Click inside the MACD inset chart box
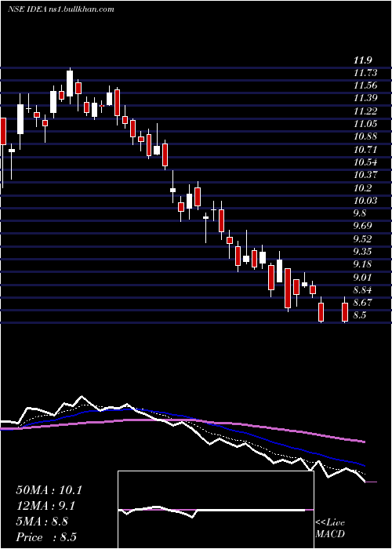Screen dimensions: 392x549 pyautogui.click(x=216, y=510)
